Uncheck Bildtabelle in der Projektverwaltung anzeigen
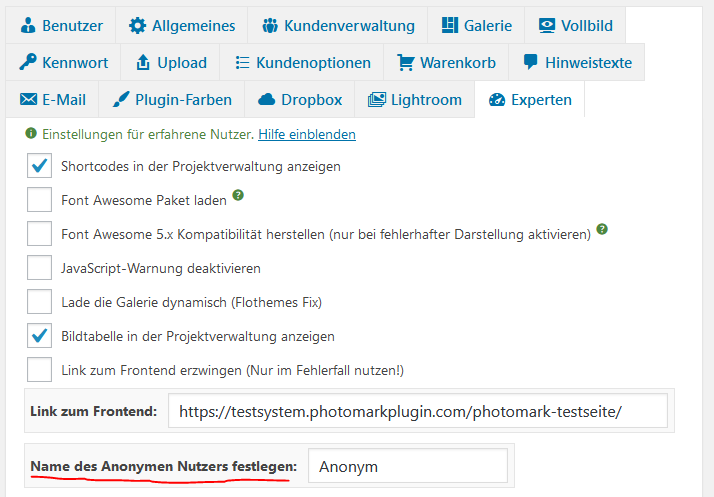Screen dimensions: 714x497 click(x=40, y=336)
